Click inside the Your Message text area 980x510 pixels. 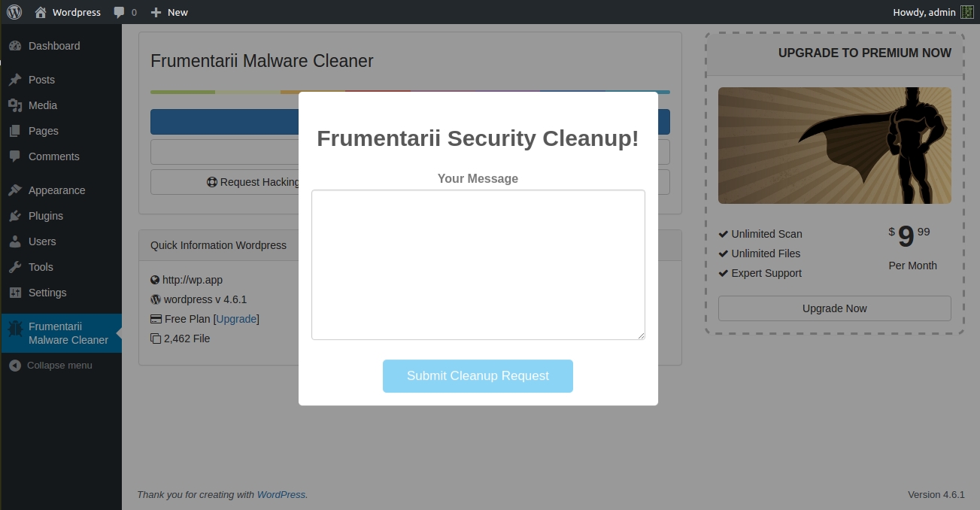tap(478, 265)
